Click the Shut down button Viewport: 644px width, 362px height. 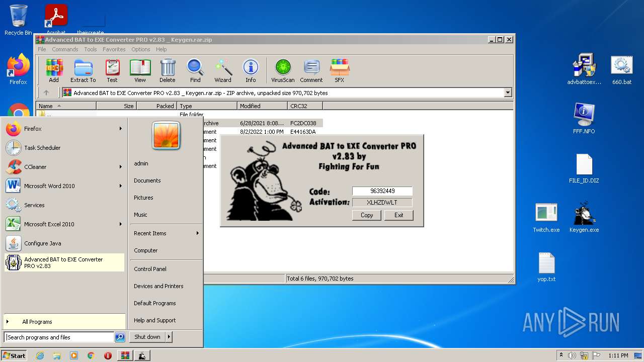[147, 337]
